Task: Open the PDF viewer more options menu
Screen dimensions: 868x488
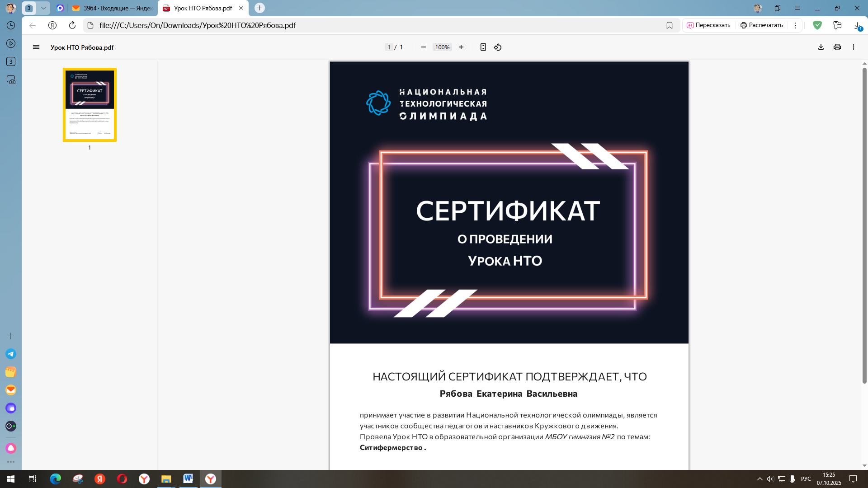Action: [853, 47]
